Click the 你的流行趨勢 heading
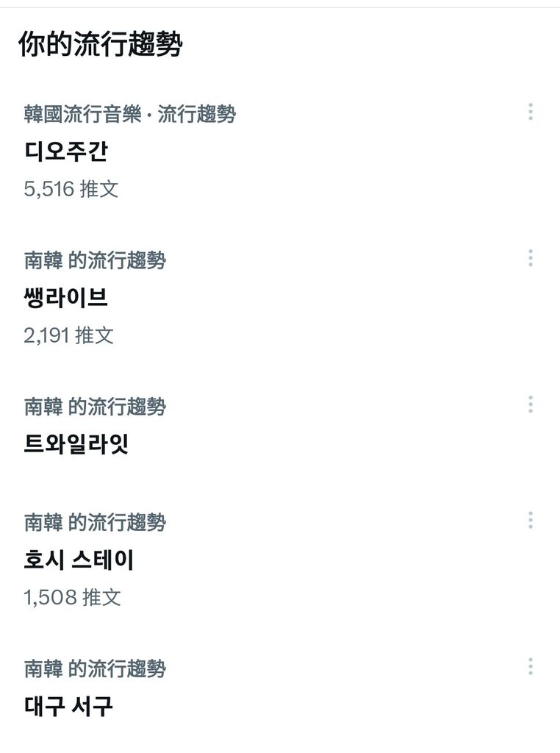The width and height of the screenshot is (560, 753). click(100, 44)
